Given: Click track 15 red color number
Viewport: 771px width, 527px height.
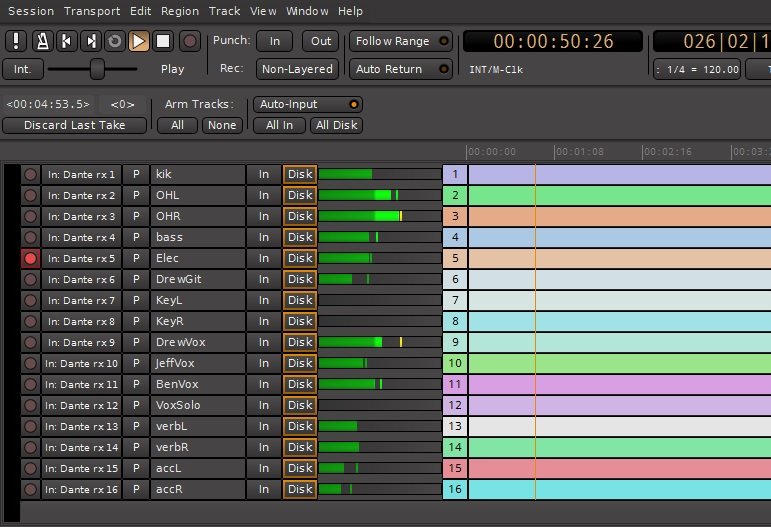Looking at the screenshot, I should click(455, 468).
